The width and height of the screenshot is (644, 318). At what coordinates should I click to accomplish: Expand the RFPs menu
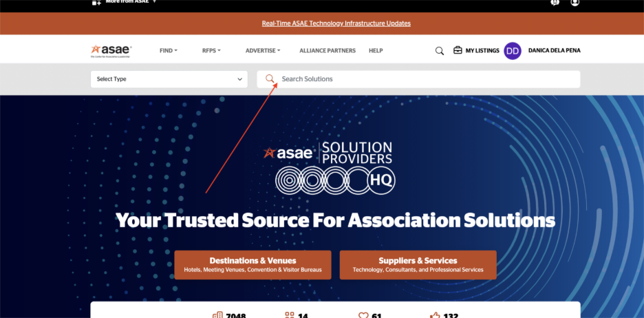tap(212, 51)
